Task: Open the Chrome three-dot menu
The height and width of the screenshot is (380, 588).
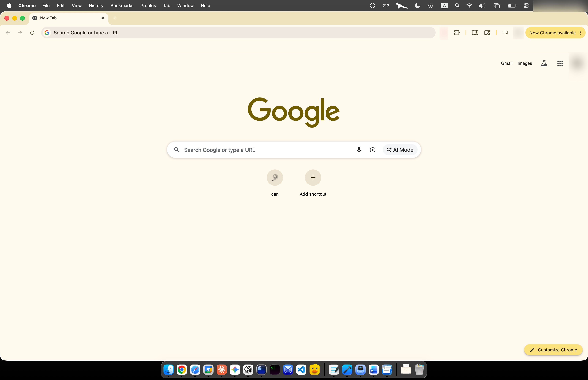Action: [x=580, y=32]
